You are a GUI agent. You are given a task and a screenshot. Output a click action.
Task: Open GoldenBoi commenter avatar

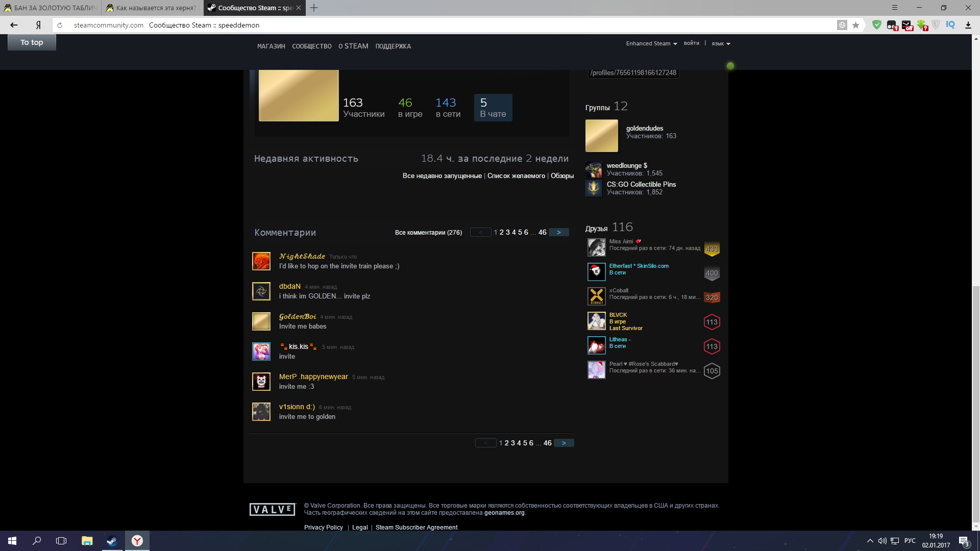tap(261, 321)
